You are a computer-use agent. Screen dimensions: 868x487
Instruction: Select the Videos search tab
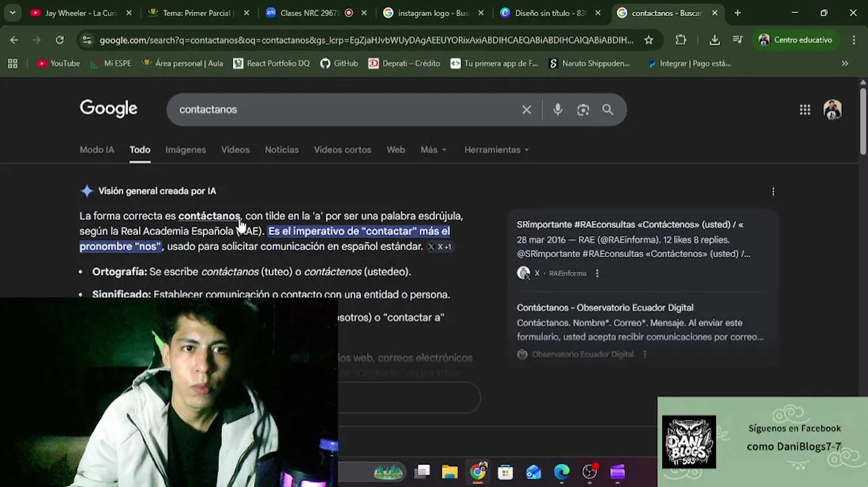point(235,149)
